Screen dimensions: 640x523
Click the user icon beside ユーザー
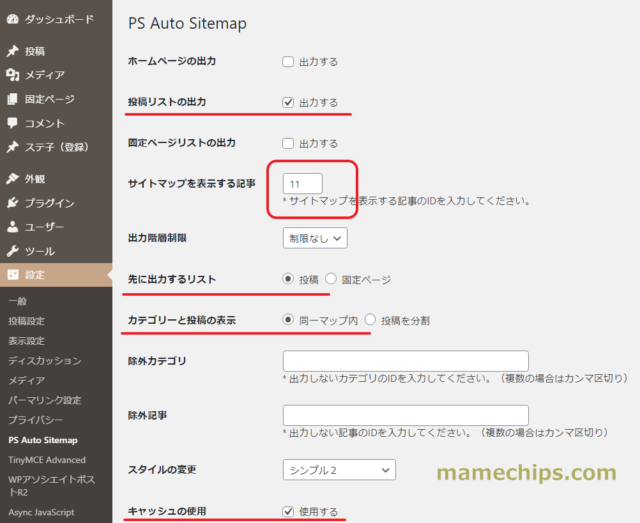coord(13,227)
